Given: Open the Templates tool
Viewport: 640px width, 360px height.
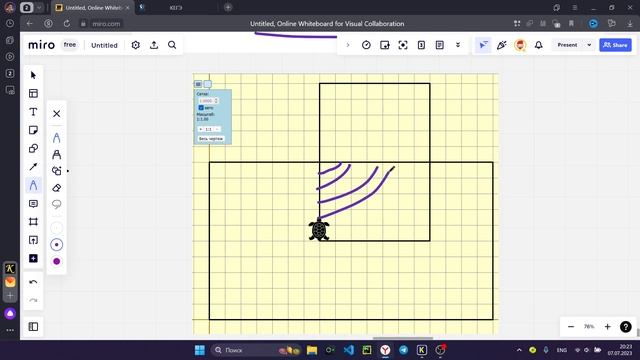Looking at the screenshot, I should tap(33, 93).
